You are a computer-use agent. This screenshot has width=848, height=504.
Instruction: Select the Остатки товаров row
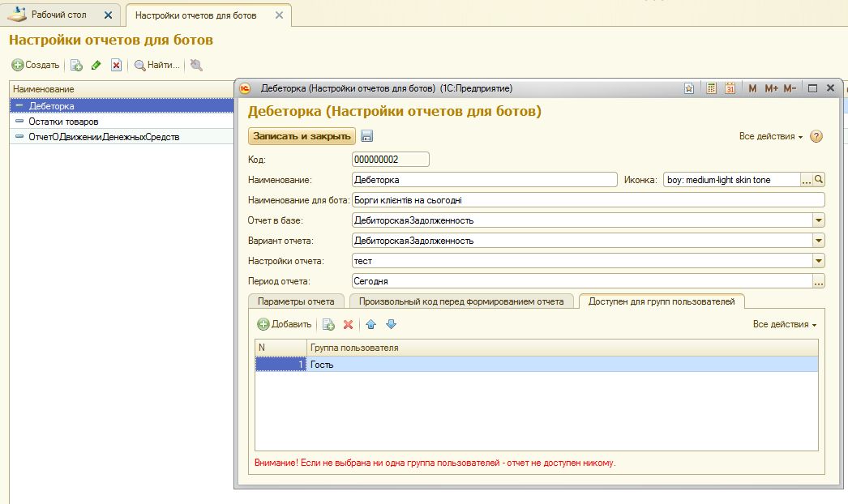(122, 121)
